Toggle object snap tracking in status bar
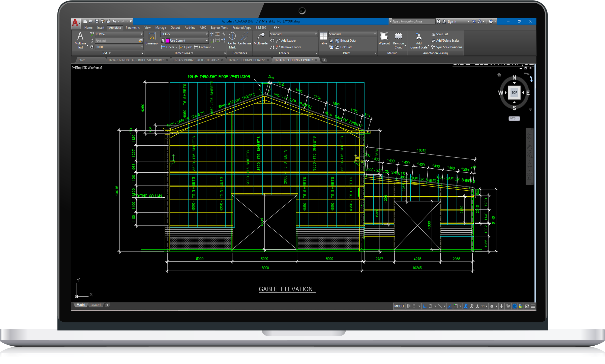The height and width of the screenshot is (364, 605). (450, 306)
